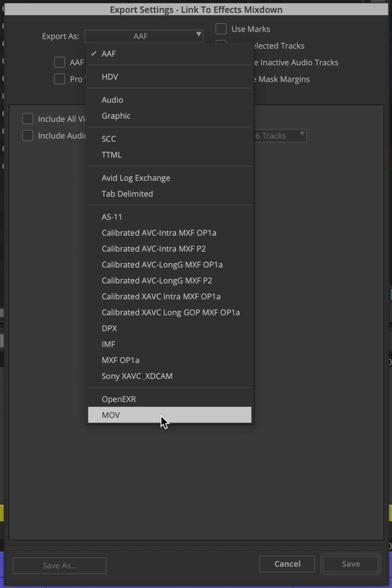Viewport: 392px width, 588px height.
Task: Select Calibrated AVC-Intra MXF OP1a
Action: pos(170,233)
